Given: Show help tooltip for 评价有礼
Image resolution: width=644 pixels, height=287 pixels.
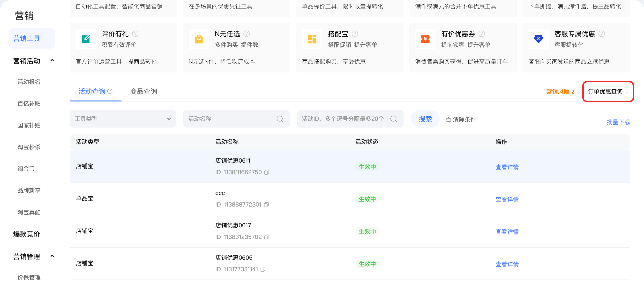Looking at the screenshot, I should [135, 34].
